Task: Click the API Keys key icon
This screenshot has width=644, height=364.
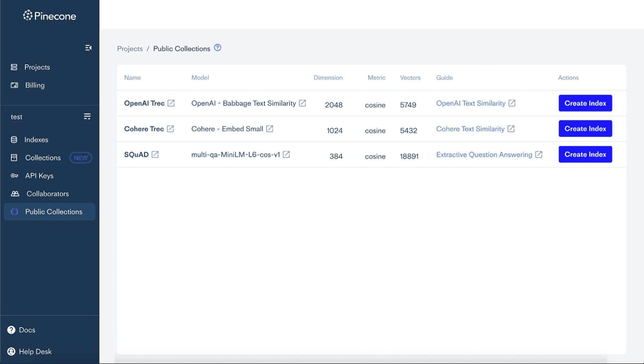Action: [14, 176]
